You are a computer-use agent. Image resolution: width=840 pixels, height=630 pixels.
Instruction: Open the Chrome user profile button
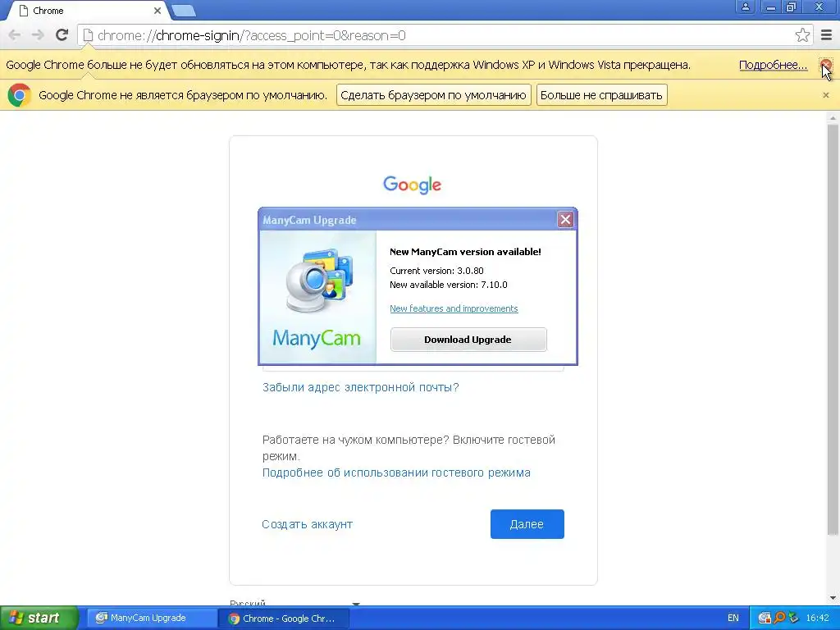[x=745, y=7]
